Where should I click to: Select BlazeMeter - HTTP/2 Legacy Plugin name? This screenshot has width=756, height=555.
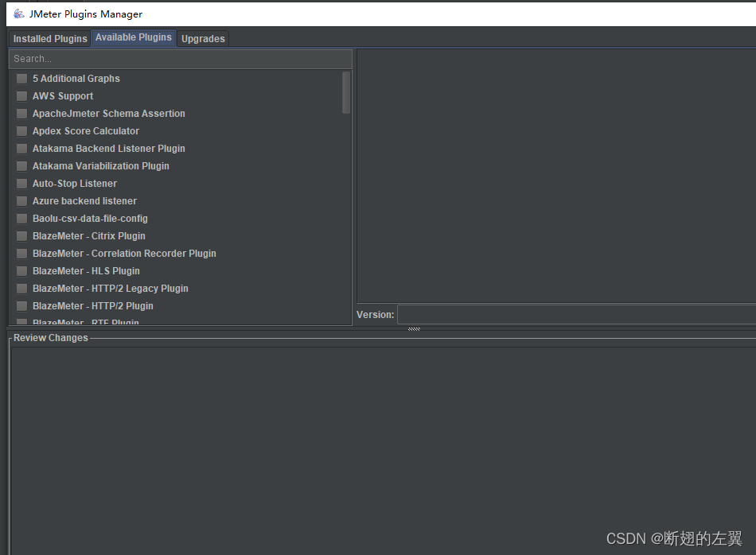111,289
